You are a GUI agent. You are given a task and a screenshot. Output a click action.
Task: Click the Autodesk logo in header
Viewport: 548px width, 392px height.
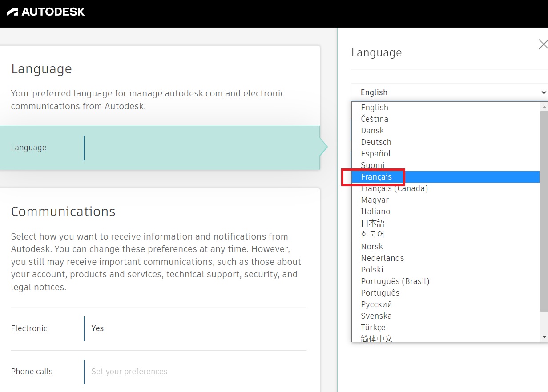click(46, 12)
